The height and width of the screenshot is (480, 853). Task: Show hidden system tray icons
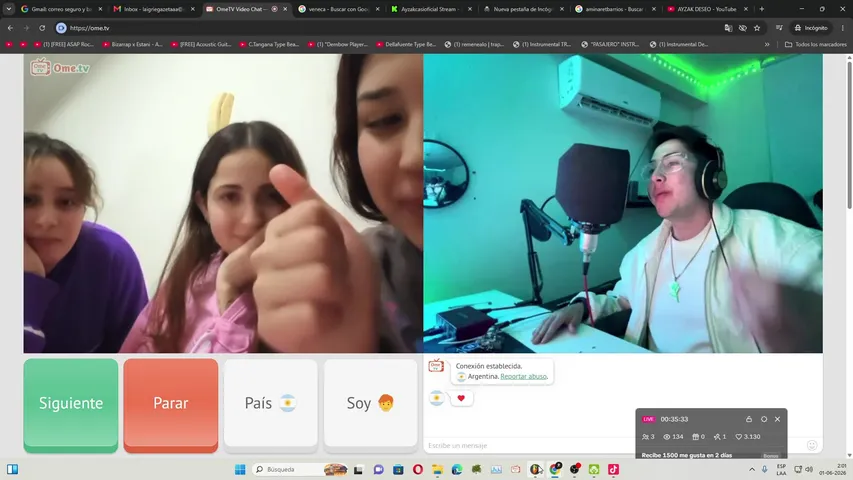[x=752, y=469]
